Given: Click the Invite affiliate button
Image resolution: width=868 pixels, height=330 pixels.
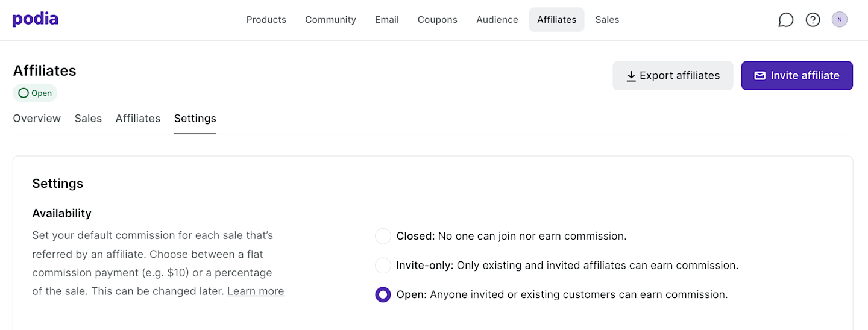Looking at the screenshot, I should 796,76.
